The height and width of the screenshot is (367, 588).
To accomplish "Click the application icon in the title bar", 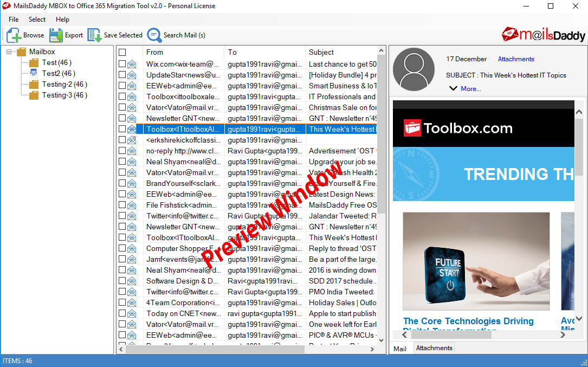I will coord(7,6).
